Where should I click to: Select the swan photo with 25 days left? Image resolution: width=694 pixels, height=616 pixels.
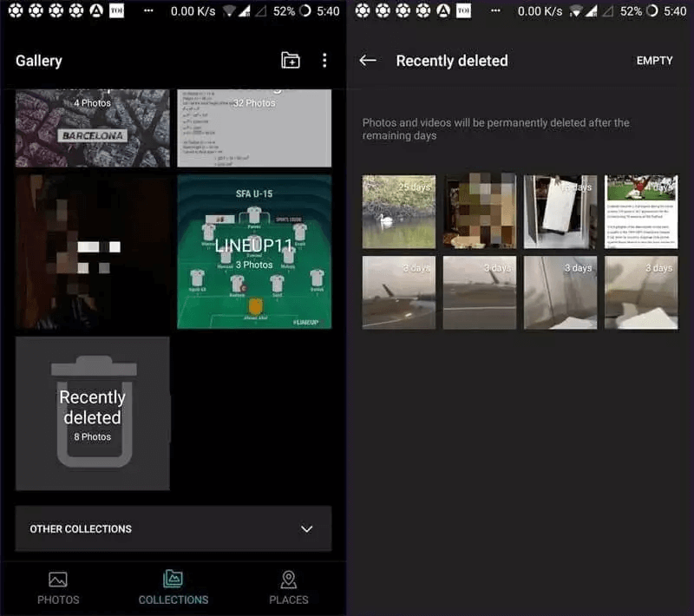(398, 211)
